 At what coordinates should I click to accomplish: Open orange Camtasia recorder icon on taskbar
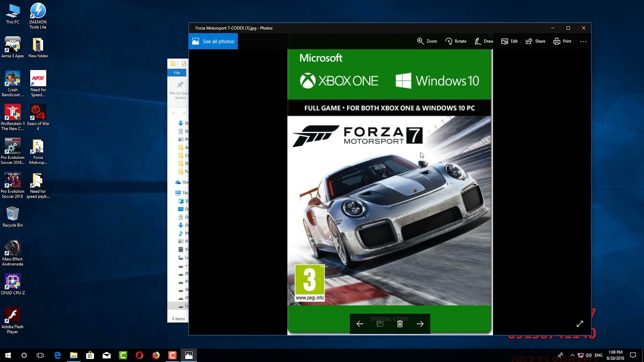[172, 355]
